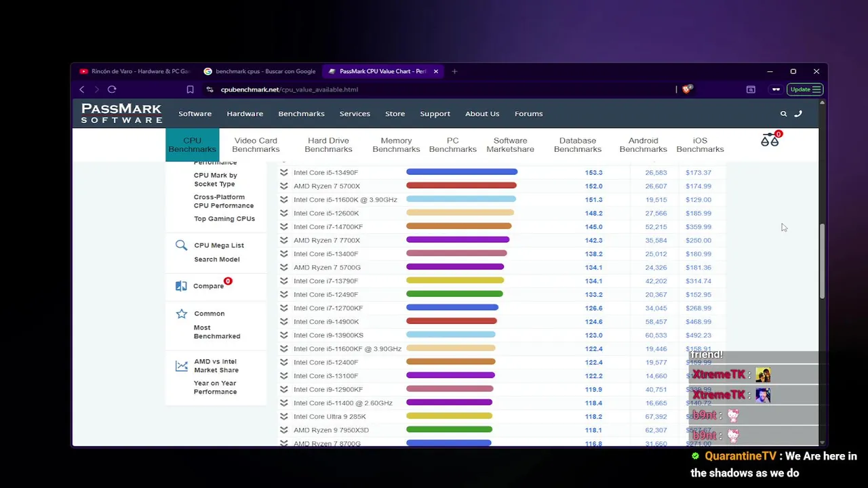Switch to the benchmark cpus Google tab
This screenshot has width=868, height=488.
[260, 71]
